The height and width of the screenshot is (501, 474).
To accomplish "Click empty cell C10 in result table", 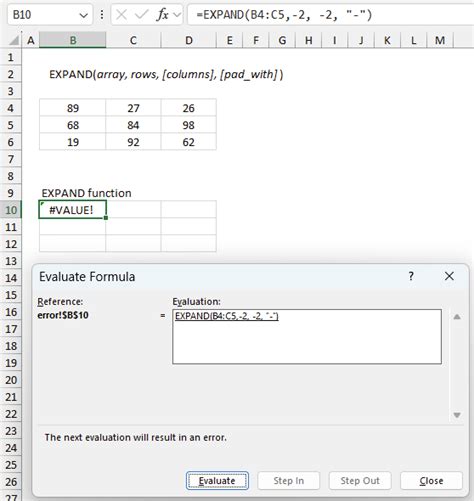I will pos(133,210).
